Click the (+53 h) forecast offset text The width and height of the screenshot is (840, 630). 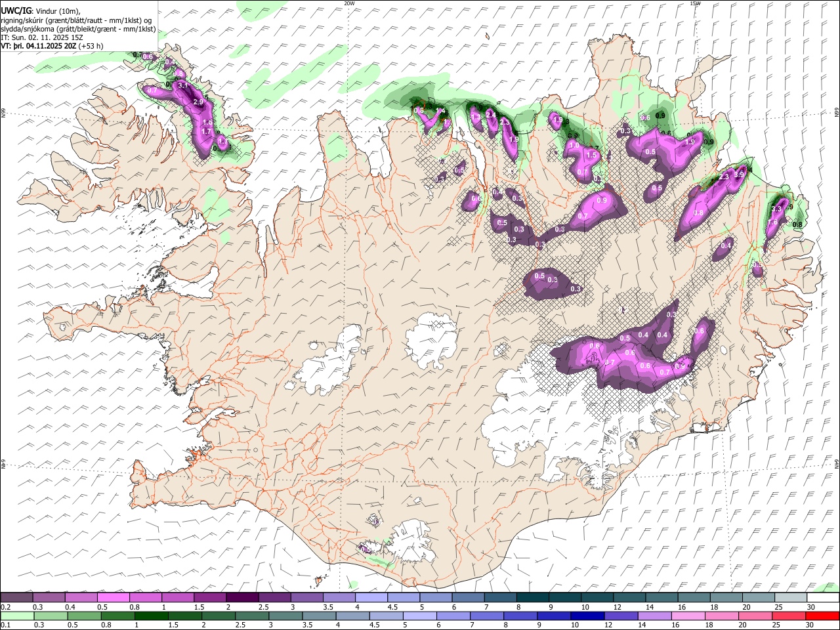[91, 47]
